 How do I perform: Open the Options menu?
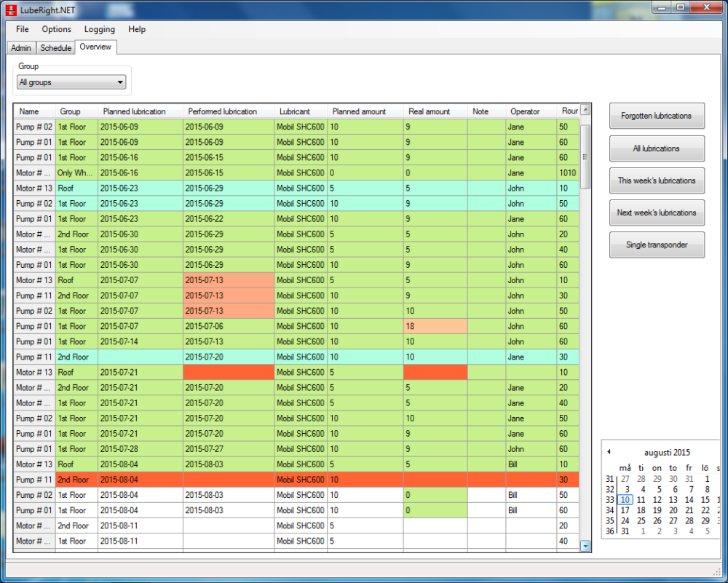click(x=56, y=29)
